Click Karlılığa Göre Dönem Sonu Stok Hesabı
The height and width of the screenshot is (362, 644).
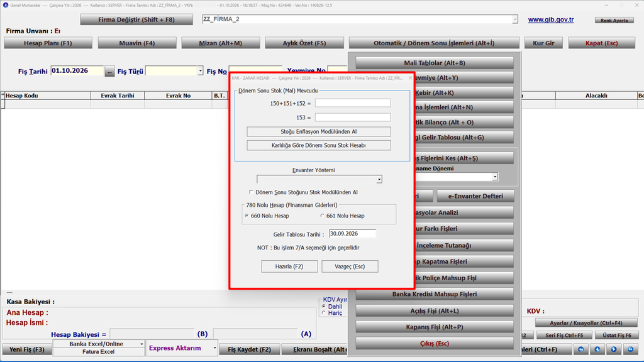click(319, 145)
